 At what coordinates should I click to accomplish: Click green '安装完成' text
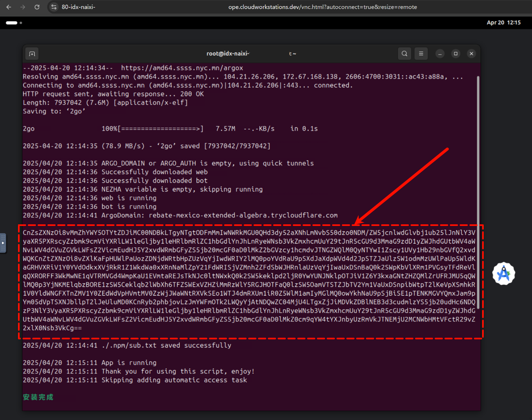click(38, 397)
